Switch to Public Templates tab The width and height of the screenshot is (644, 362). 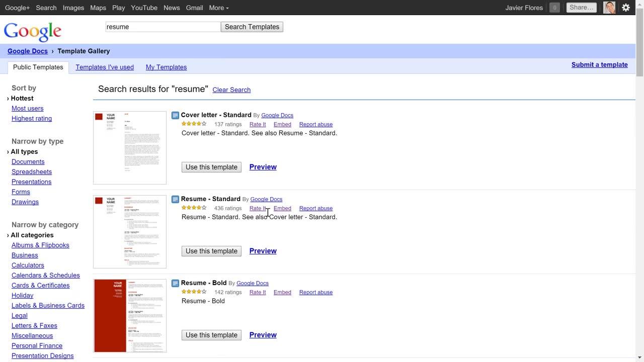click(38, 67)
